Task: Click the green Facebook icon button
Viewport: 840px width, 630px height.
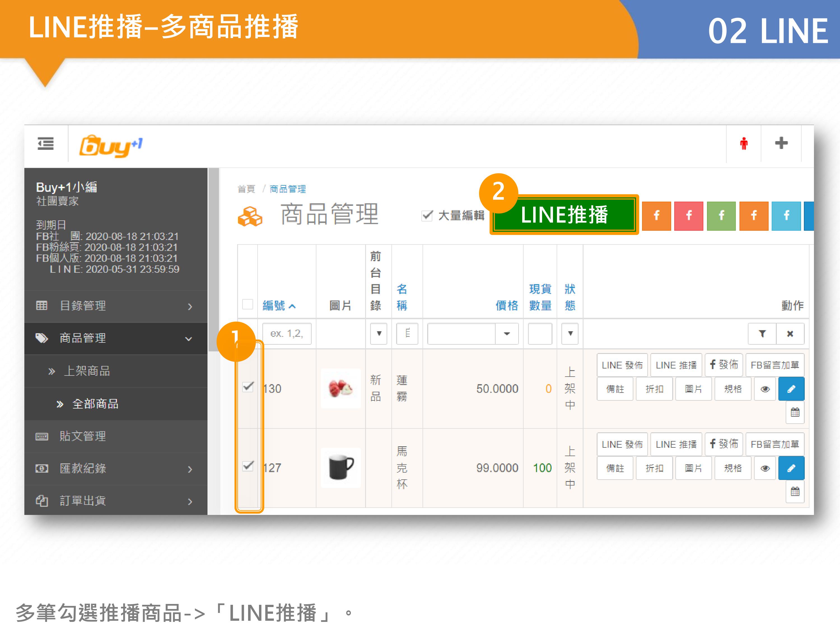Action: [x=721, y=216]
